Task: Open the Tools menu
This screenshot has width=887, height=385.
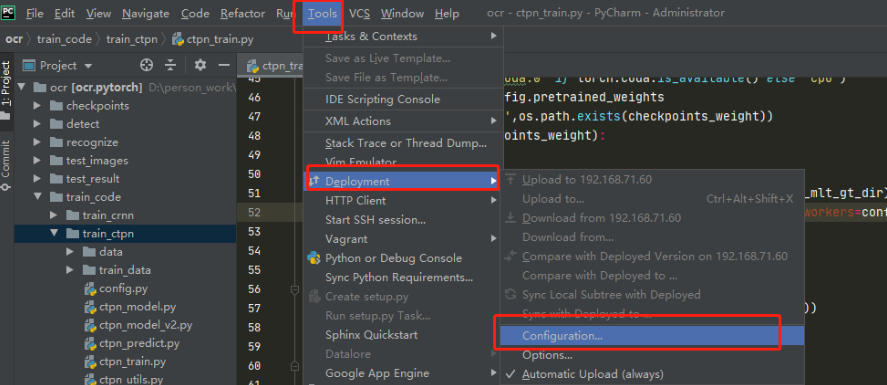Action: pos(323,14)
